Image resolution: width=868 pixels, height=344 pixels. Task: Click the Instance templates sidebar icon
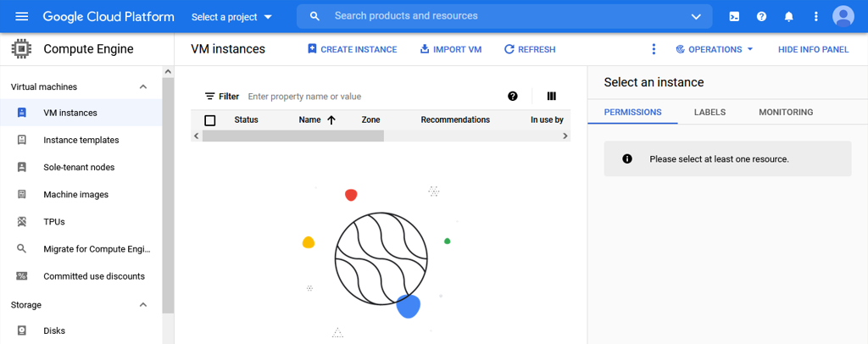21,140
